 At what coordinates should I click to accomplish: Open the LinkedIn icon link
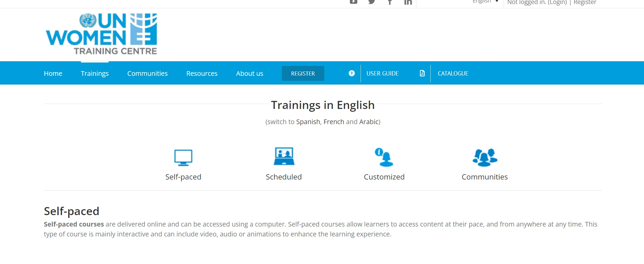pyautogui.click(x=408, y=2)
